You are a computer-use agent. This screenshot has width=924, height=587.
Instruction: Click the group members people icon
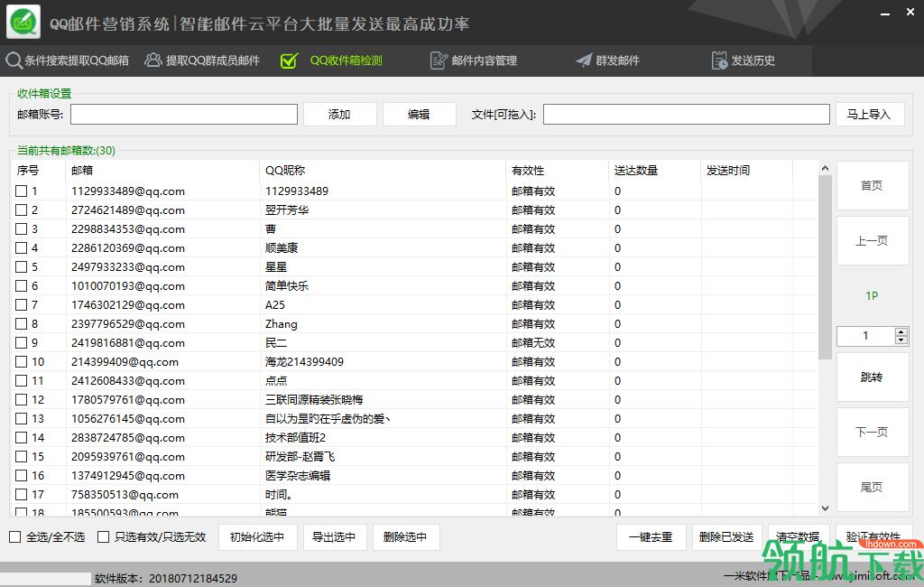click(153, 61)
